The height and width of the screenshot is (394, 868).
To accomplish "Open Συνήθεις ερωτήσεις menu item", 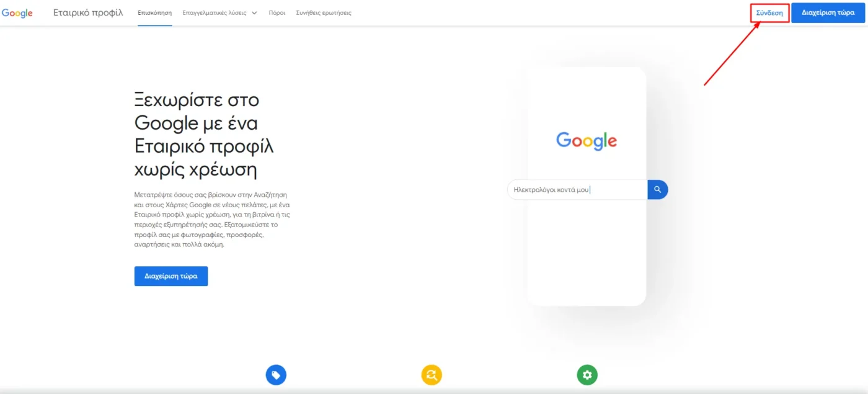I will pos(324,13).
